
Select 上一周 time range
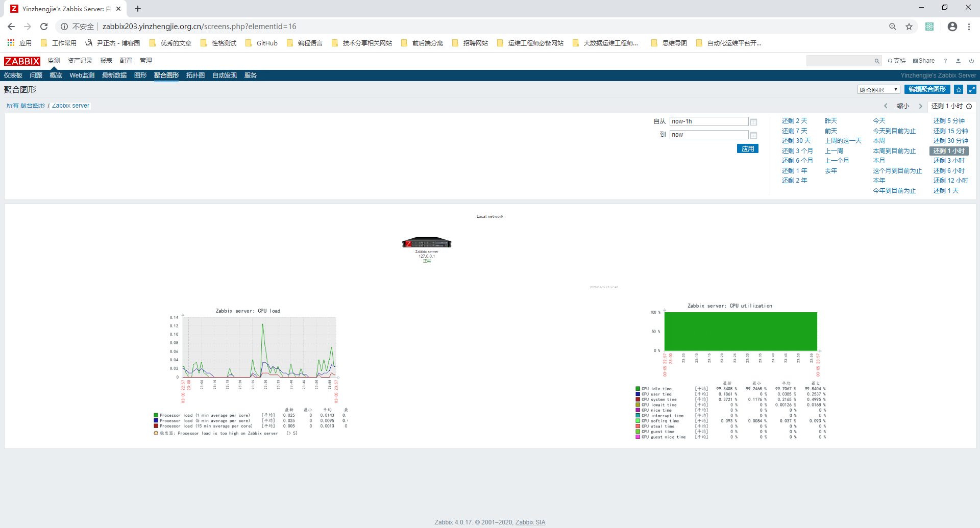click(834, 151)
